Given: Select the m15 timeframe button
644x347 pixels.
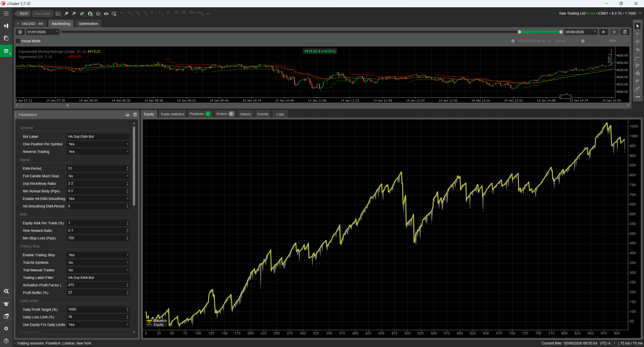Looking at the screenshot, I should click(138, 13).
